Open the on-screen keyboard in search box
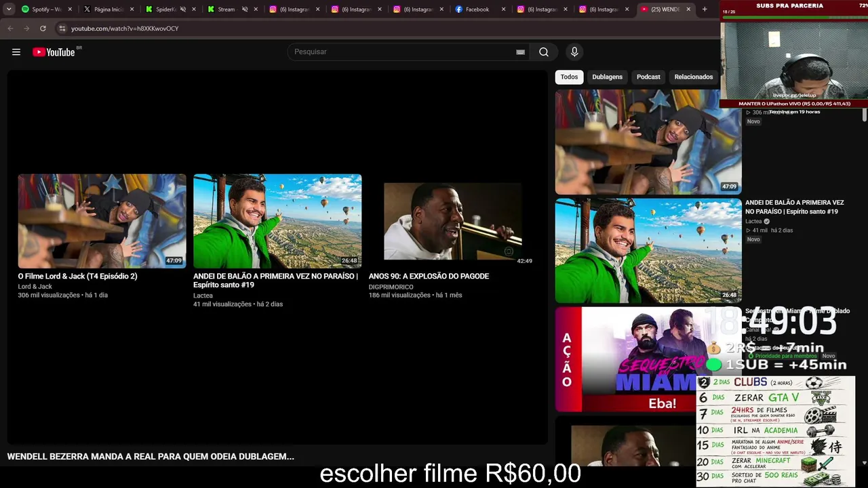 pyautogui.click(x=520, y=52)
